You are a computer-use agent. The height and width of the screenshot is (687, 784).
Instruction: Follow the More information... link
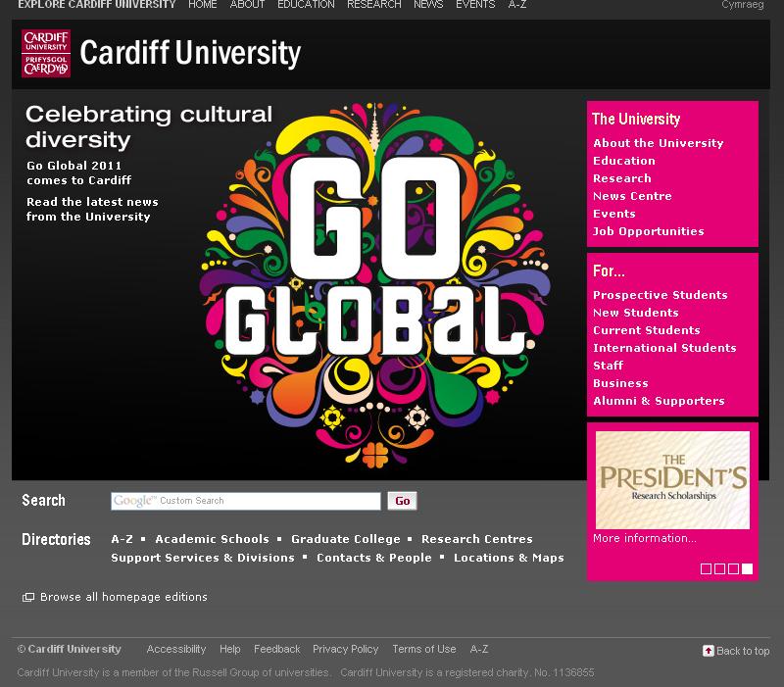tap(645, 538)
